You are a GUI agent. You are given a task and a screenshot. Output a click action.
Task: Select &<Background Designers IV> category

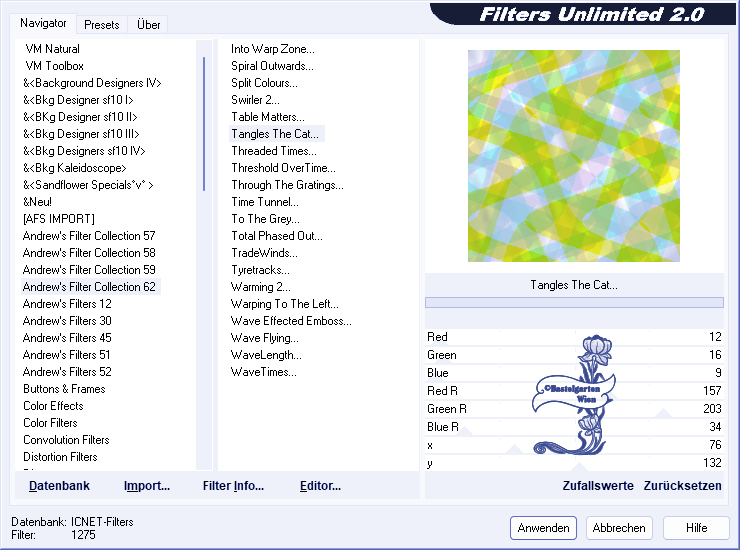(x=92, y=83)
